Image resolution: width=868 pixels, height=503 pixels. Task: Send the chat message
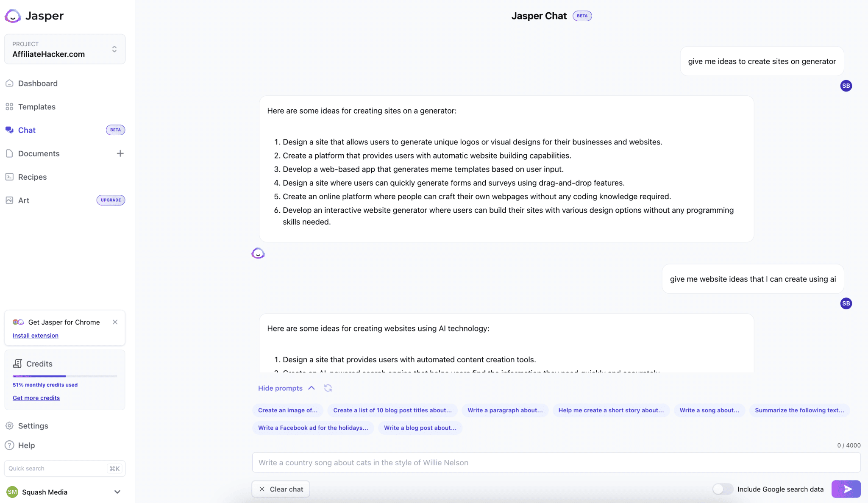click(x=846, y=489)
